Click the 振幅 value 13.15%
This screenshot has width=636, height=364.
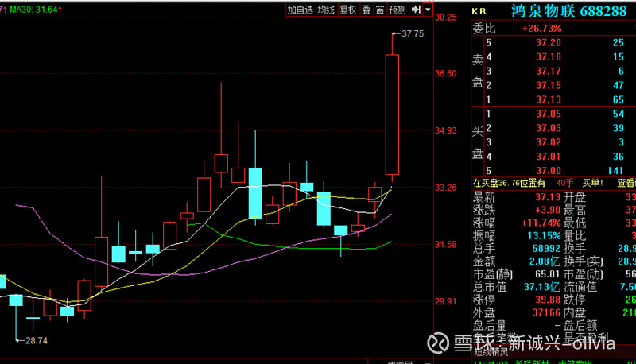click(544, 235)
